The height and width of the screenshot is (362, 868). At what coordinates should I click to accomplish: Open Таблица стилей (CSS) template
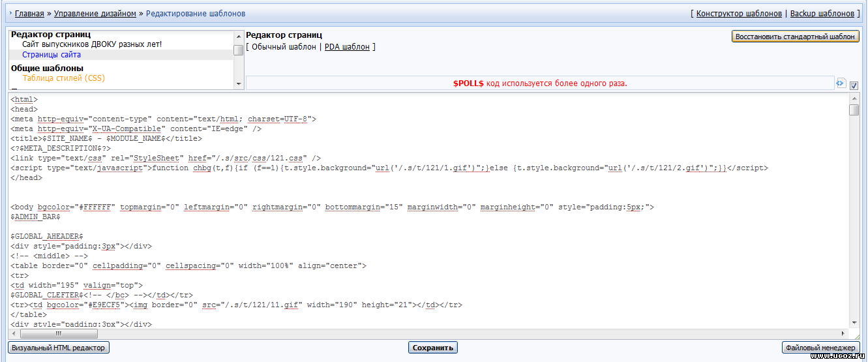point(63,78)
